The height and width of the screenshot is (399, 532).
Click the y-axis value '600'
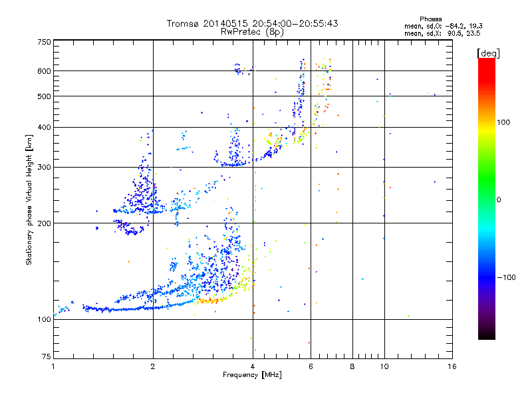click(44, 71)
